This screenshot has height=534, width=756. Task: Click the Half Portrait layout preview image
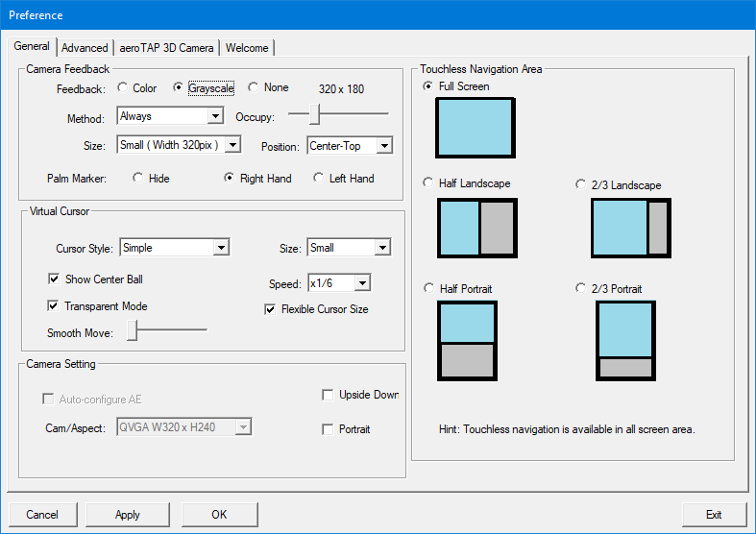[467, 339]
